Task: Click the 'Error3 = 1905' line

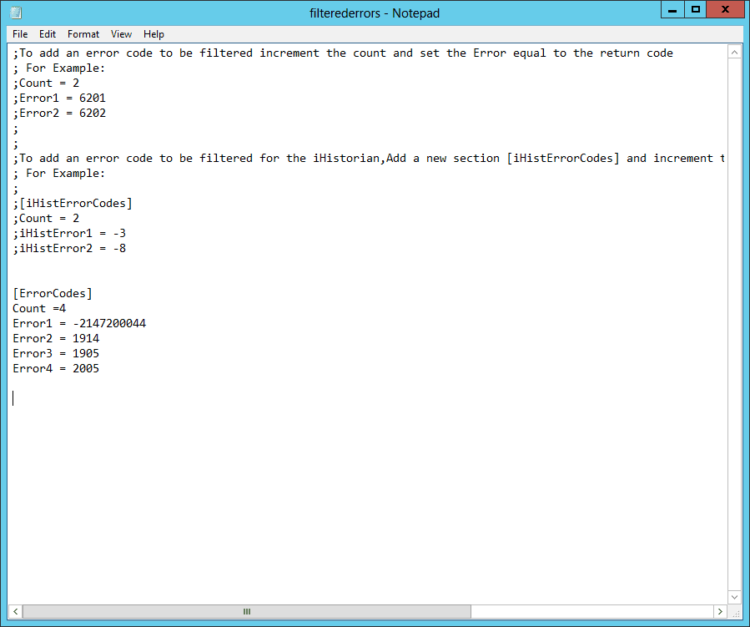Action: tap(56, 353)
